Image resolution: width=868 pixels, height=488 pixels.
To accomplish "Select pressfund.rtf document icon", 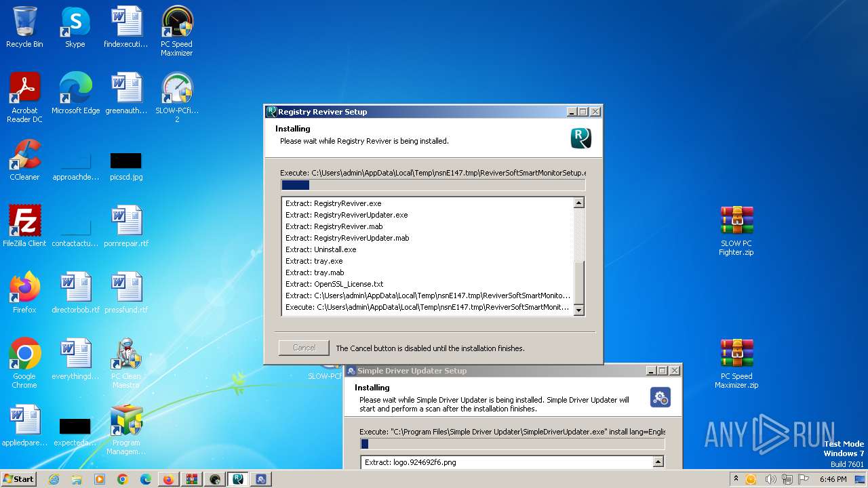I will (x=125, y=293).
